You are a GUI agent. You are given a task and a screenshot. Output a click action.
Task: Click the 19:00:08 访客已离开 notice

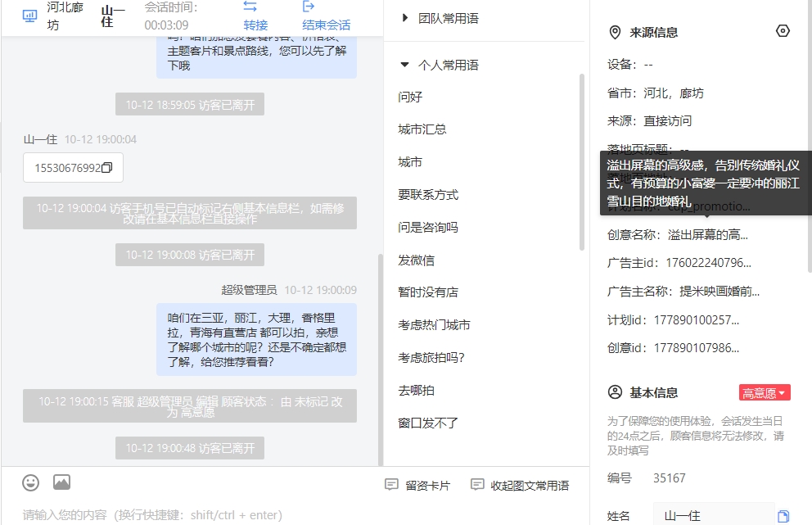(190, 255)
